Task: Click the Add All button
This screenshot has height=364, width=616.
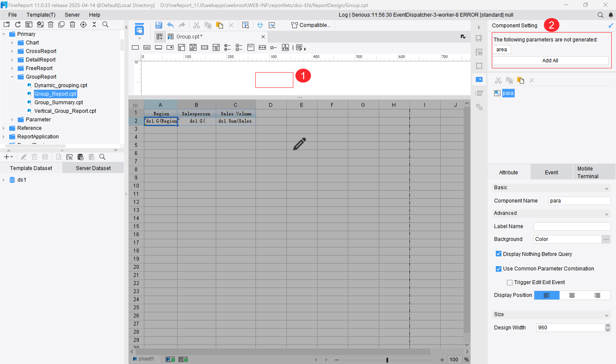Action: (x=550, y=61)
